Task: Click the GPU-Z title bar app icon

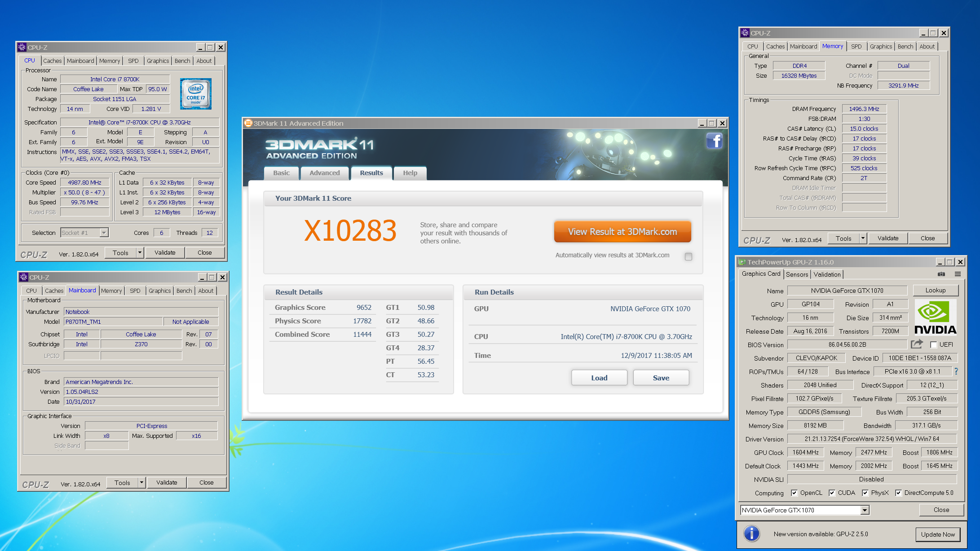Action: (x=742, y=262)
